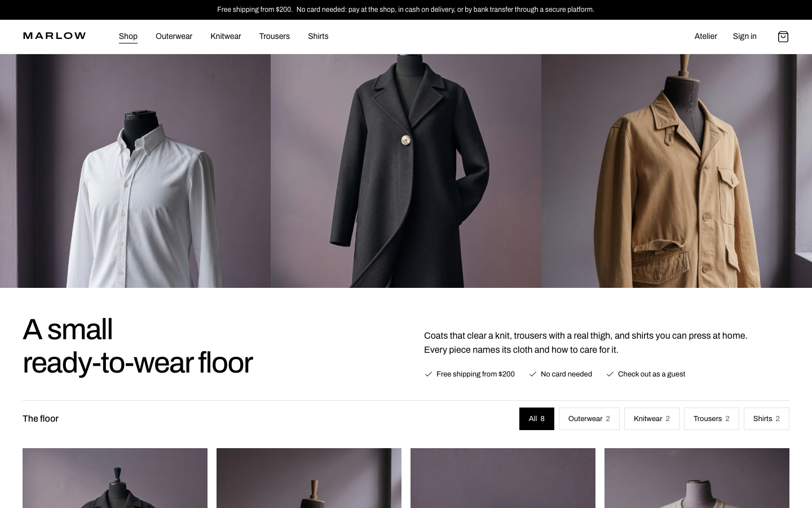812x508 pixels.
Task: Click the checkmark beside No card needed
Action: click(x=532, y=374)
